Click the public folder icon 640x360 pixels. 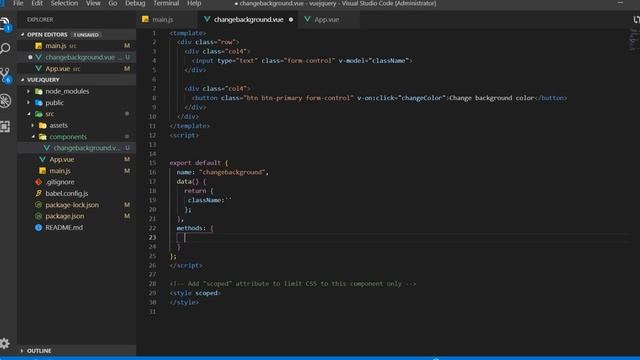click(39, 103)
